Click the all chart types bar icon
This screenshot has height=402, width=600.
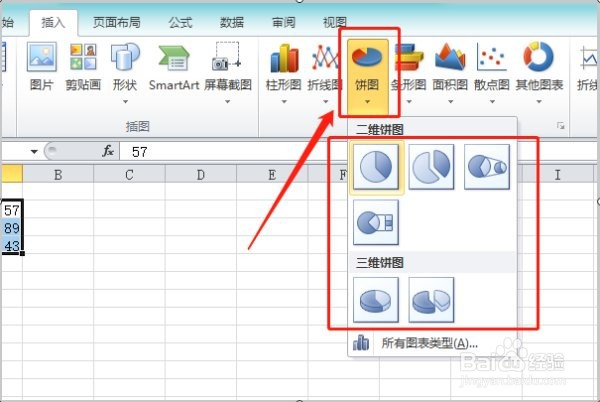[x=361, y=343]
